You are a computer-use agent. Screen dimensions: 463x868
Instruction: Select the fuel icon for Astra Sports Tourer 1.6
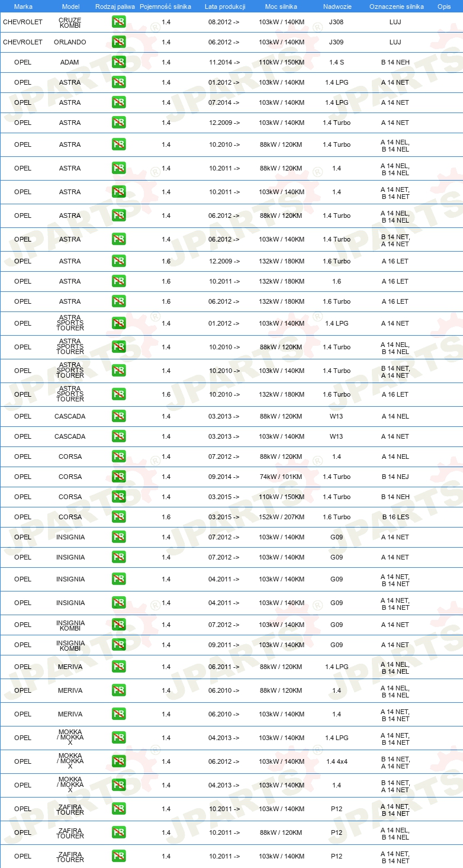coord(118,394)
